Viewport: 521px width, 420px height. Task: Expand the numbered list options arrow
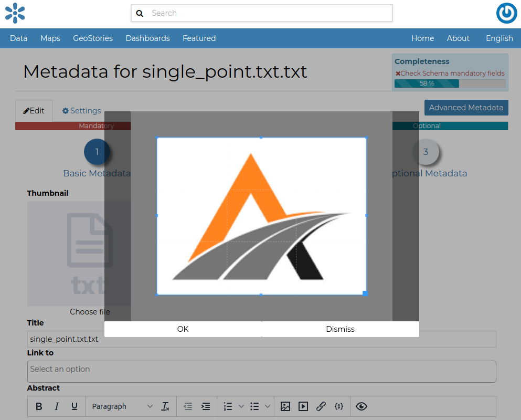point(241,406)
